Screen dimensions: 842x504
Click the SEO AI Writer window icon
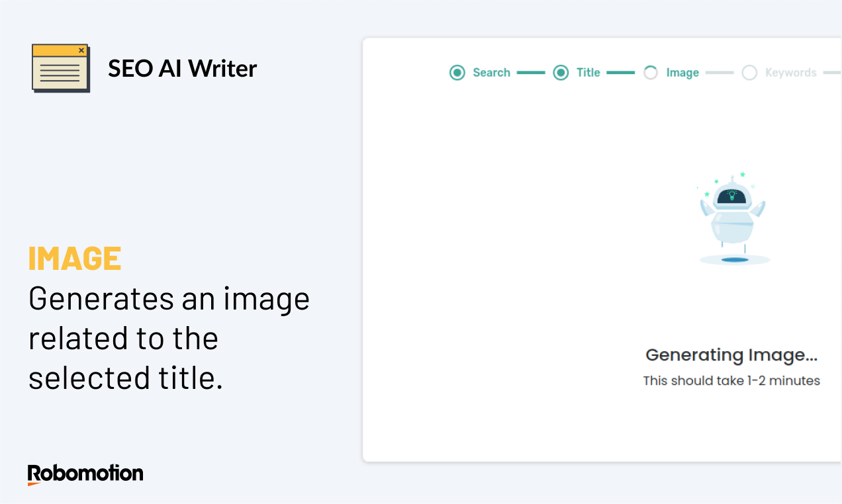[x=60, y=67]
